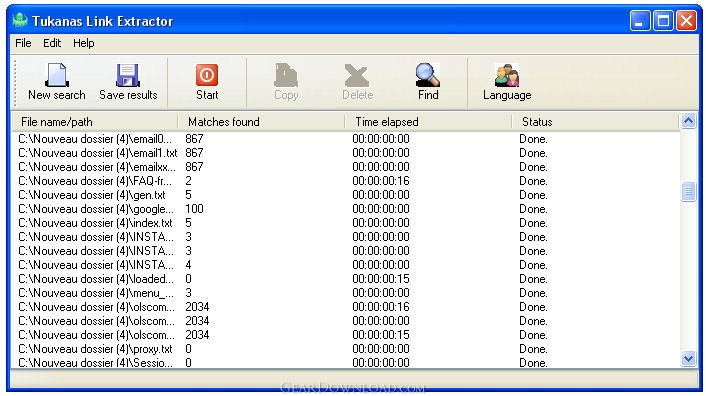Select the gen.txt file row
706x396 pixels.
[x=346, y=195]
